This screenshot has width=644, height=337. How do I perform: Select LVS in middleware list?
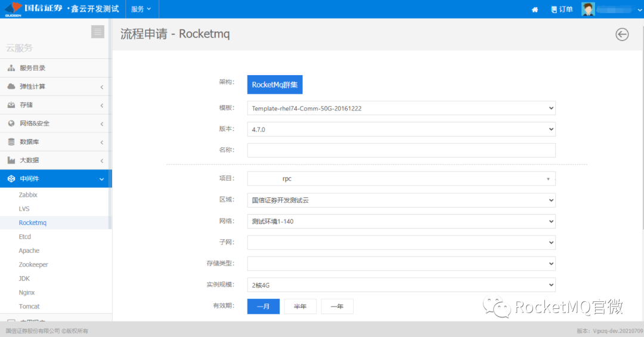tap(24, 209)
